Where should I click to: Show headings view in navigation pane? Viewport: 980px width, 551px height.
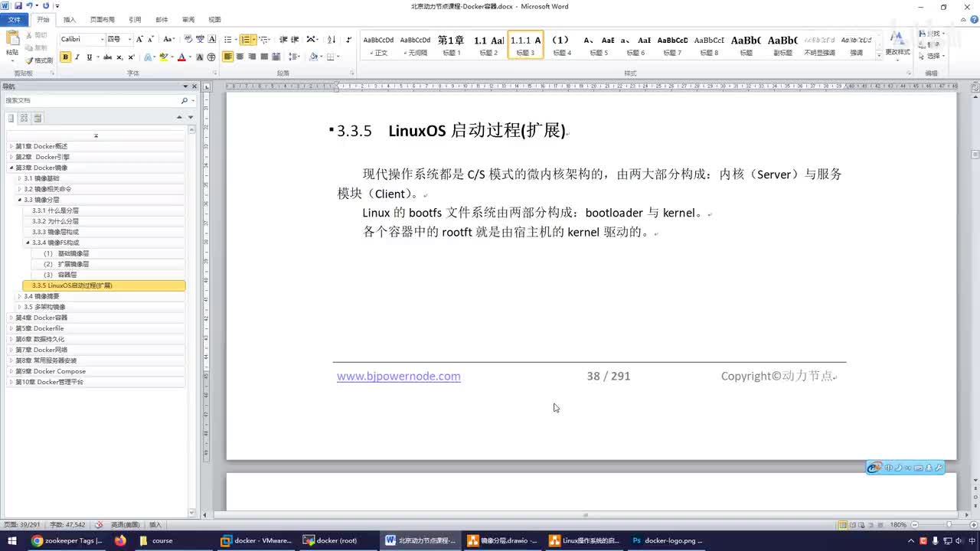tap(11, 118)
